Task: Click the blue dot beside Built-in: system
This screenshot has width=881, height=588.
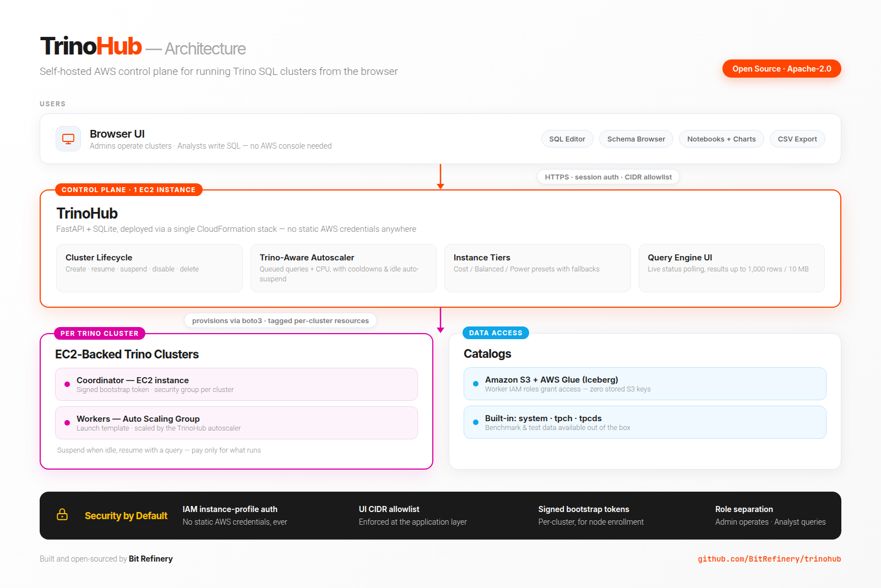Action: [x=476, y=422]
